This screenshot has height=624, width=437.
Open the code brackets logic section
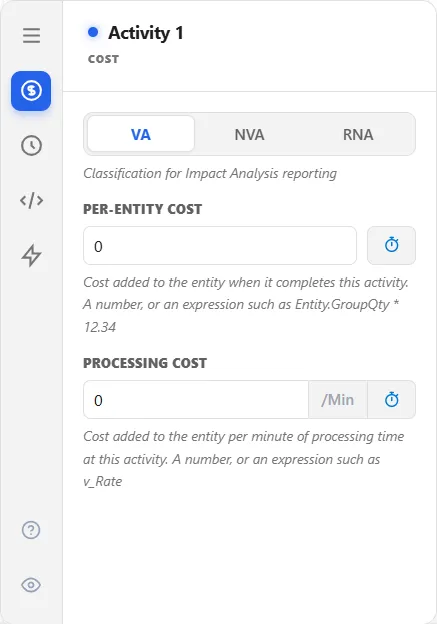(x=31, y=200)
